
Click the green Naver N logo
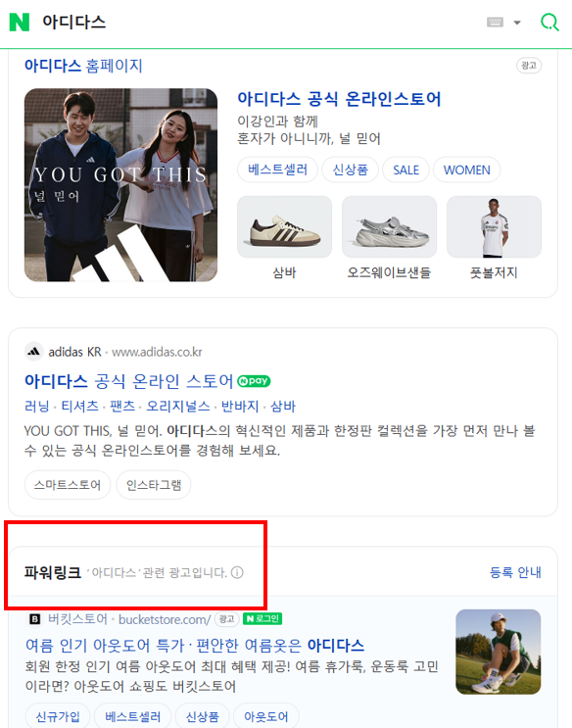point(20,22)
